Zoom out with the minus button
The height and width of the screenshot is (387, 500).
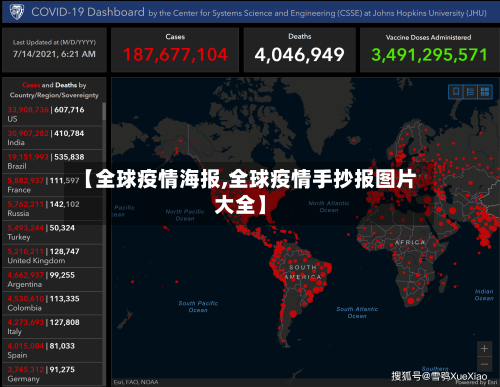pyautogui.click(x=484, y=364)
